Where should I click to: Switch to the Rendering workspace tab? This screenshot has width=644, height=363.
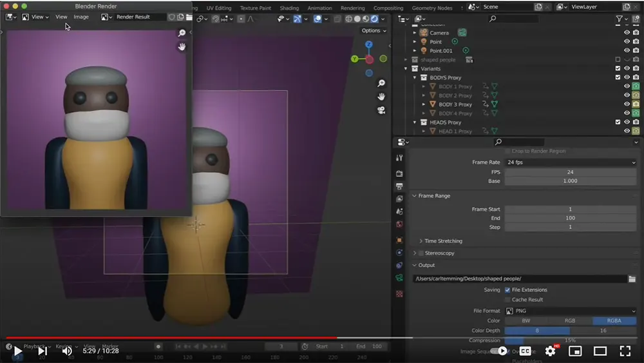[352, 8]
